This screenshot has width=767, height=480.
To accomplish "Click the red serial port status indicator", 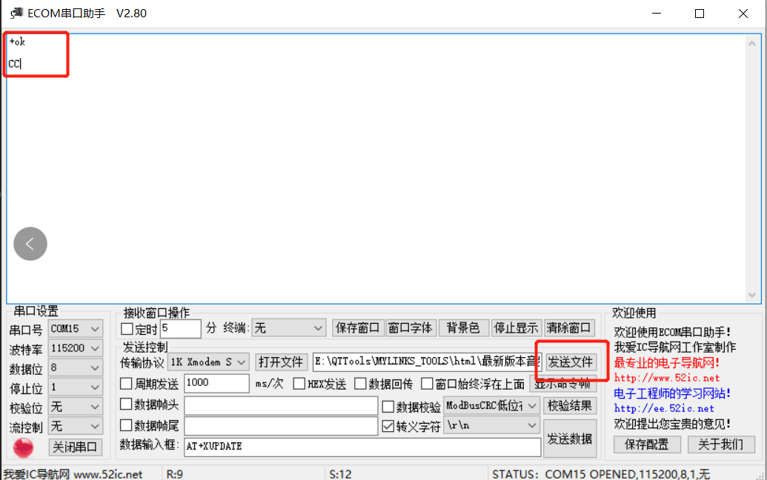I will [x=24, y=447].
